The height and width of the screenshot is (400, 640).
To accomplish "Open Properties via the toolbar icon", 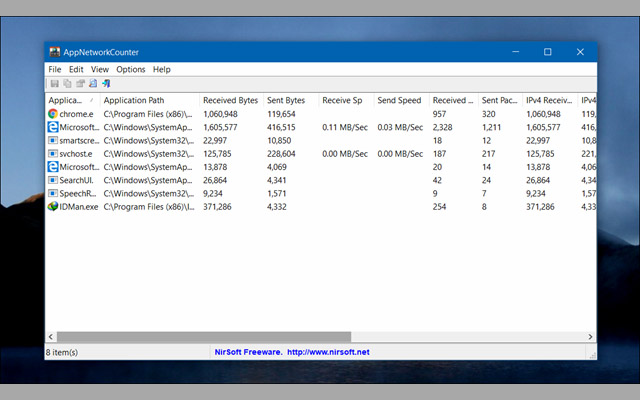I will (80, 83).
